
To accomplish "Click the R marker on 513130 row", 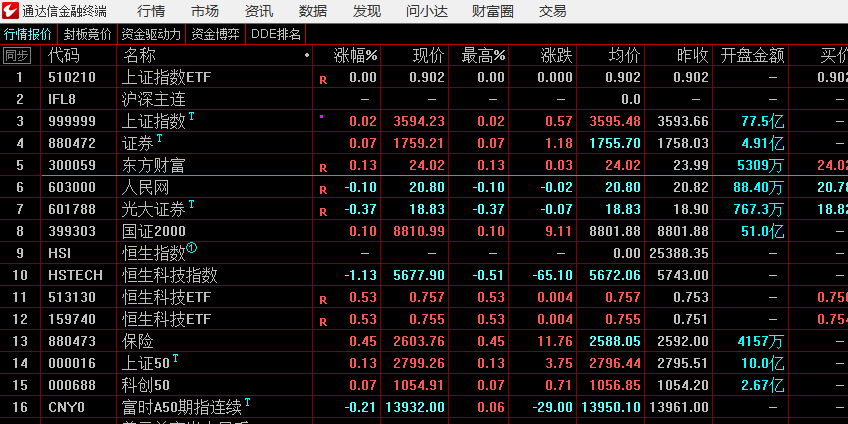I will pyautogui.click(x=323, y=300).
